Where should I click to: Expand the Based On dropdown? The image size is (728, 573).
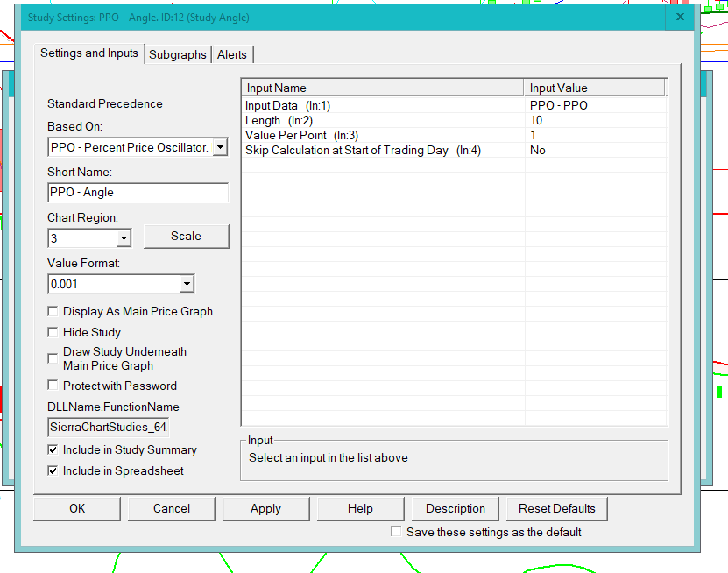pos(219,147)
